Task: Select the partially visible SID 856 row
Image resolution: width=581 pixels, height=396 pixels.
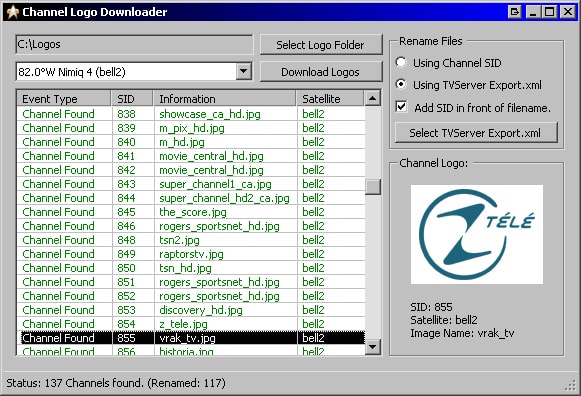Action: (191, 350)
